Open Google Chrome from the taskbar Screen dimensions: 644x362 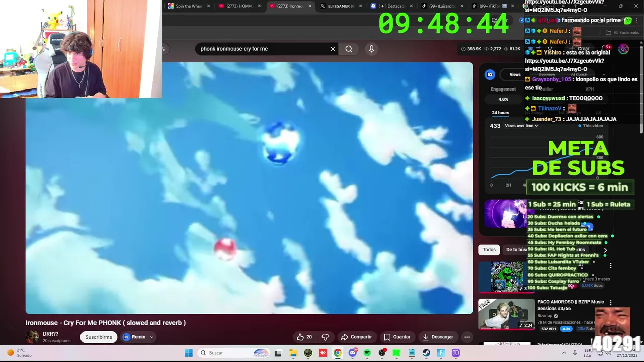pyautogui.click(x=338, y=353)
